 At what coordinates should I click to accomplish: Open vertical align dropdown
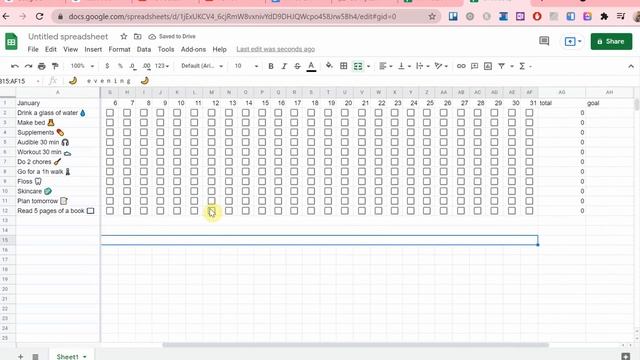point(404,66)
